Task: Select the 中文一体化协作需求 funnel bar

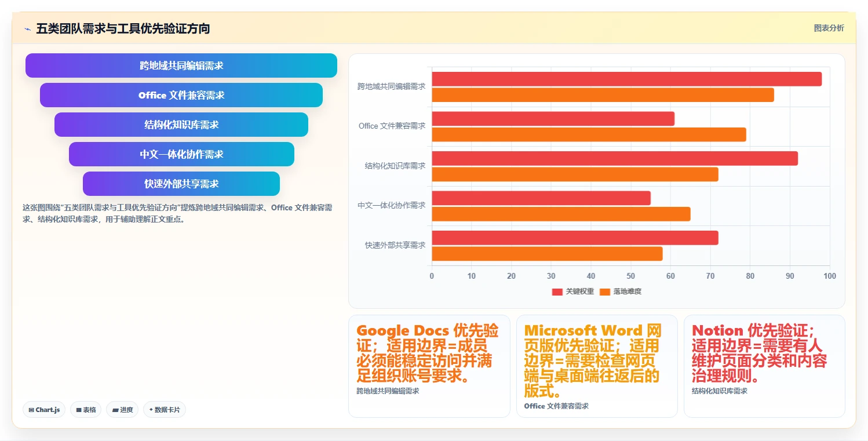Action: (181, 154)
